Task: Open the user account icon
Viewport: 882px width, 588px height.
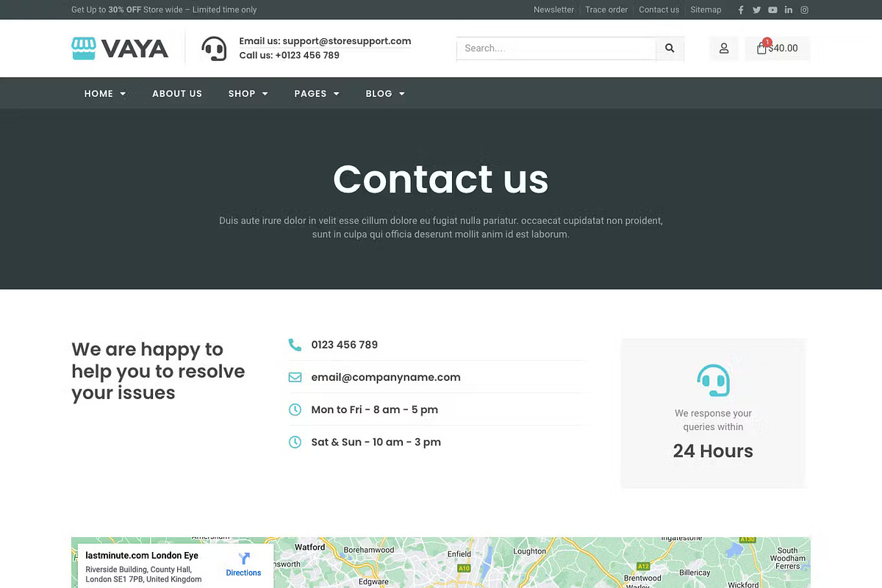Action: pyautogui.click(x=724, y=49)
